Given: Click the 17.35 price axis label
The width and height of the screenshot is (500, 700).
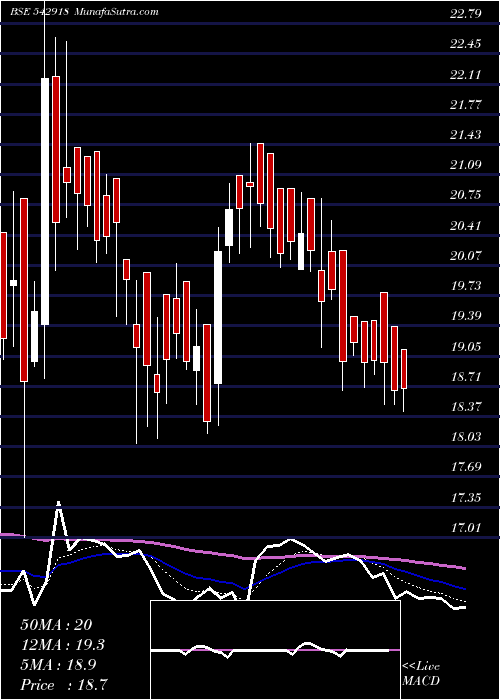Looking at the screenshot, I should tap(466, 497).
